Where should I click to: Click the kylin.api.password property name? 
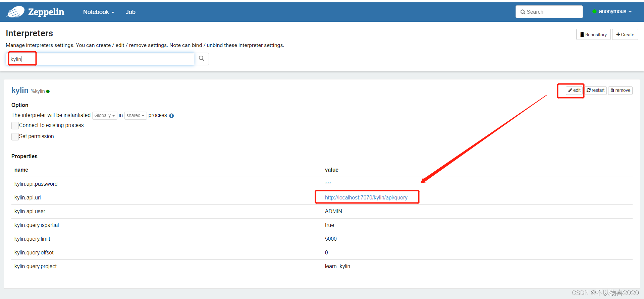point(36,184)
